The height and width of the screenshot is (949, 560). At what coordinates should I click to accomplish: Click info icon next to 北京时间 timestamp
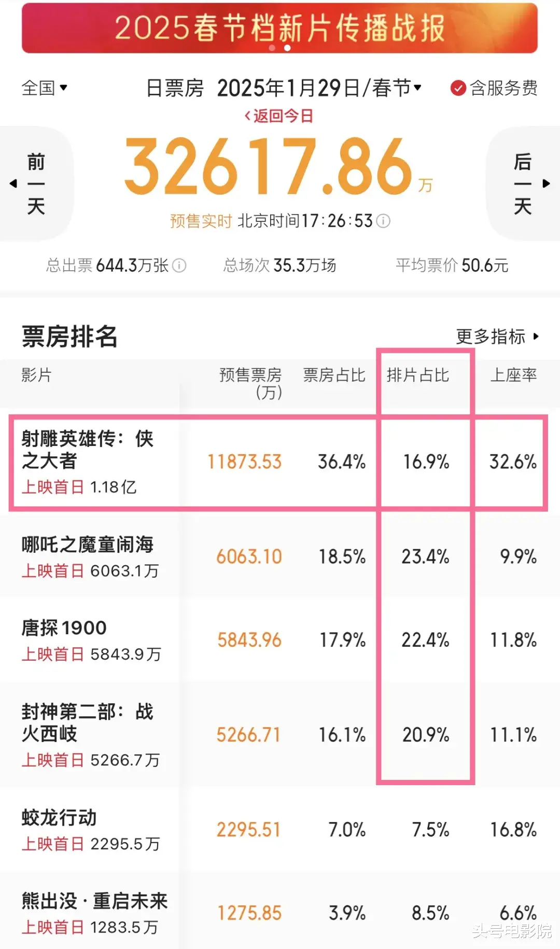tap(383, 221)
